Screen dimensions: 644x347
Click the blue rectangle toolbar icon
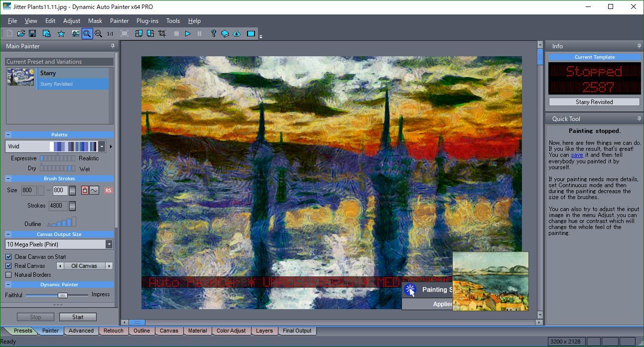click(251, 33)
